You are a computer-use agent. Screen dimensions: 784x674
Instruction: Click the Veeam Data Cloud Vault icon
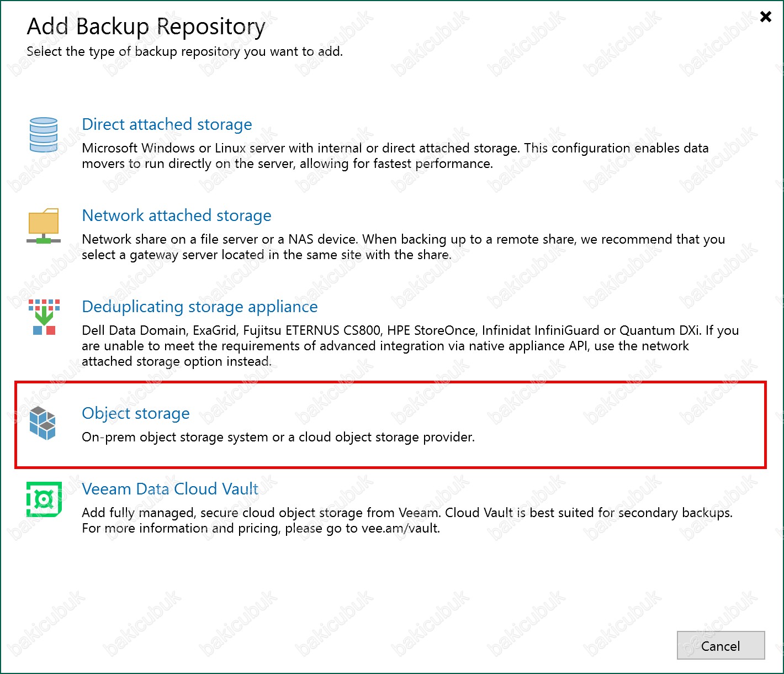44,499
